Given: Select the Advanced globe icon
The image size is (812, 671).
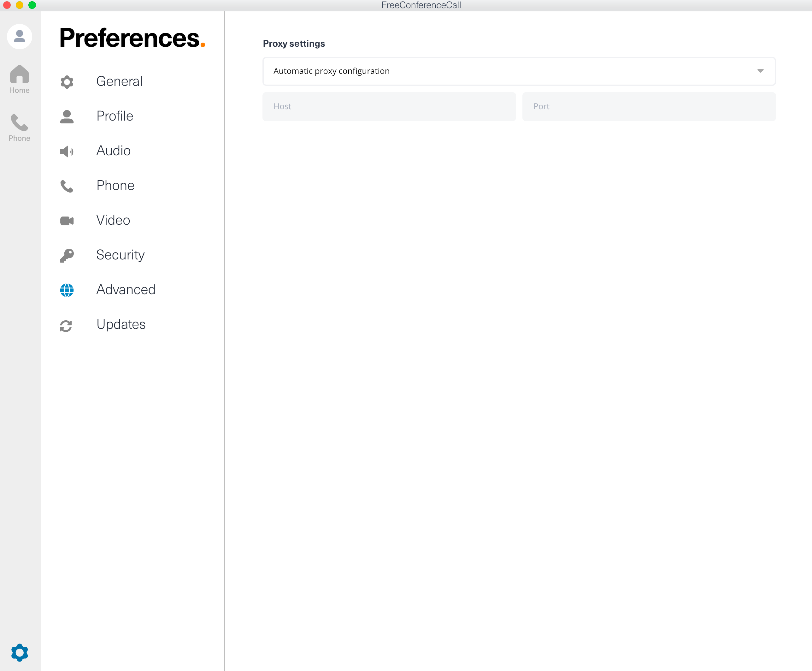Looking at the screenshot, I should click(67, 290).
